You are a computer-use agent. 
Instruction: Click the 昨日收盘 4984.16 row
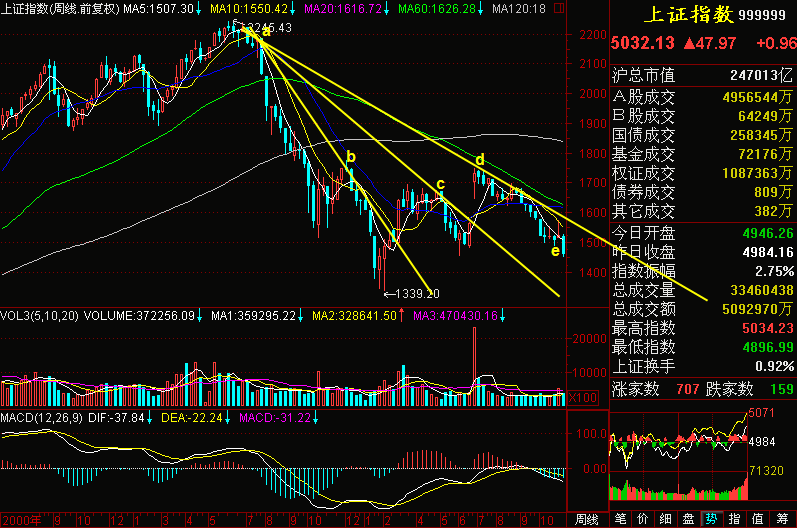702,252
